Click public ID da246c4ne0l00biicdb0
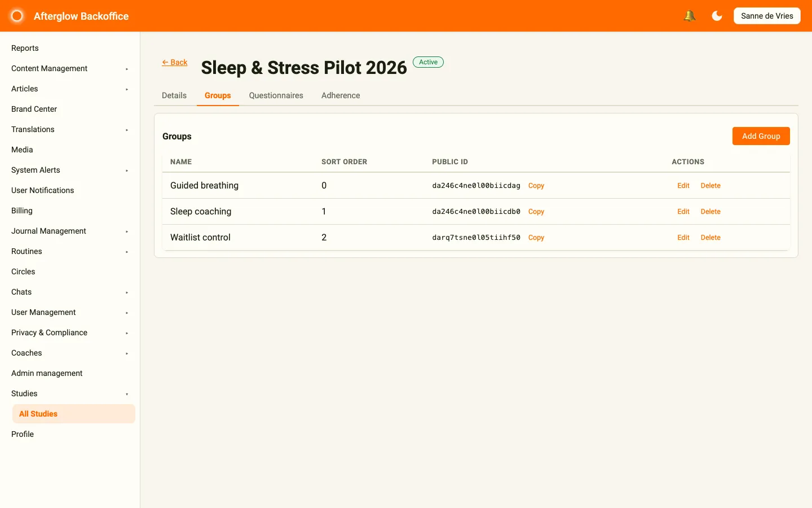The width and height of the screenshot is (812, 508). [x=476, y=212]
